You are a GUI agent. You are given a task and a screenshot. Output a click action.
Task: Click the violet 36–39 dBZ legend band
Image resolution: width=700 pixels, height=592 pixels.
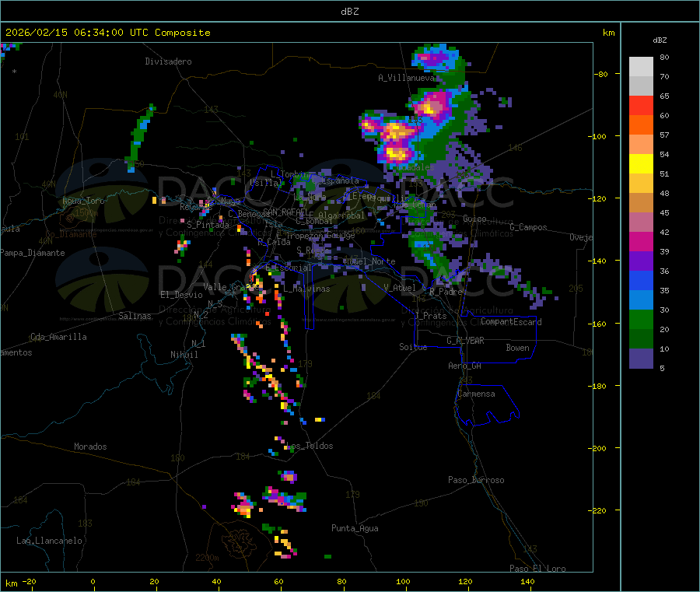coord(641,261)
